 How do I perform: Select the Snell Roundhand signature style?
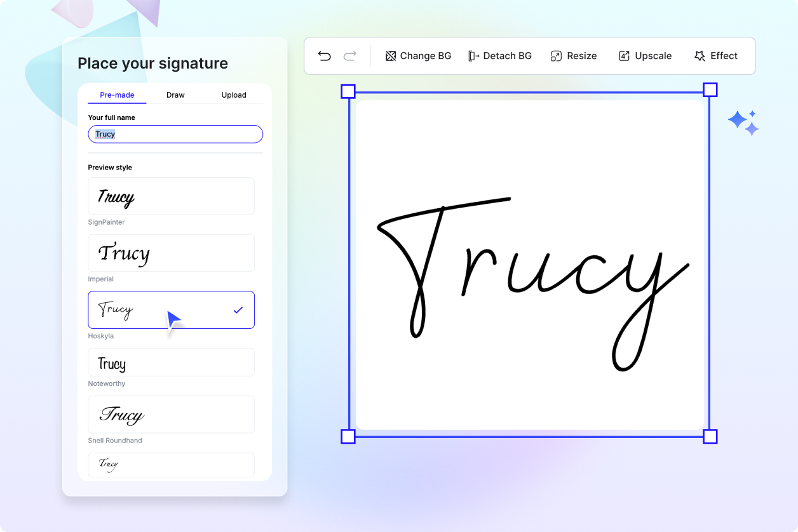pyautogui.click(x=171, y=415)
